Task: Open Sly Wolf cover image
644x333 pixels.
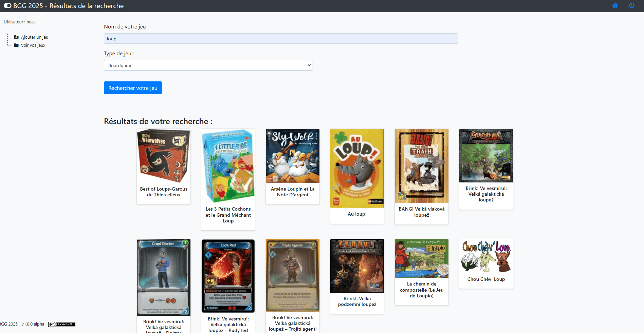Action: click(293, 156)
